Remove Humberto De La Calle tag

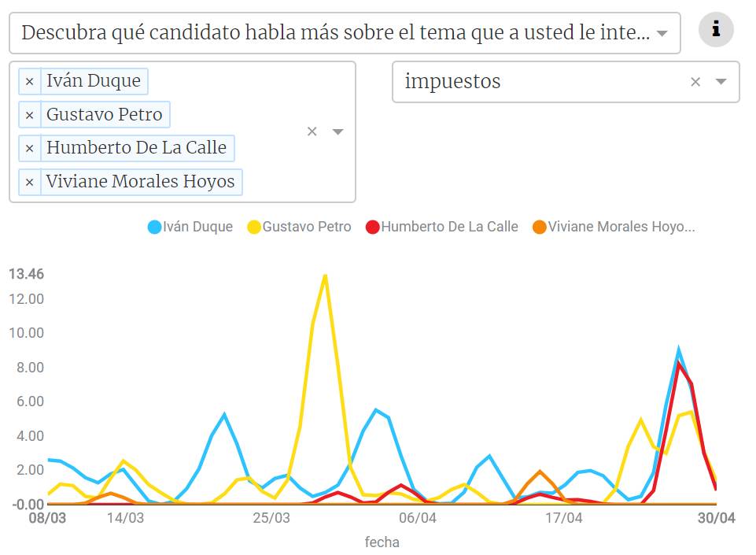(x=29, y=148)
